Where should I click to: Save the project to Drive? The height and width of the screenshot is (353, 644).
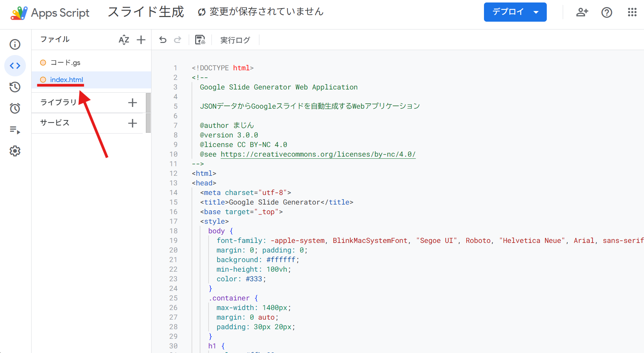(200, 40)
